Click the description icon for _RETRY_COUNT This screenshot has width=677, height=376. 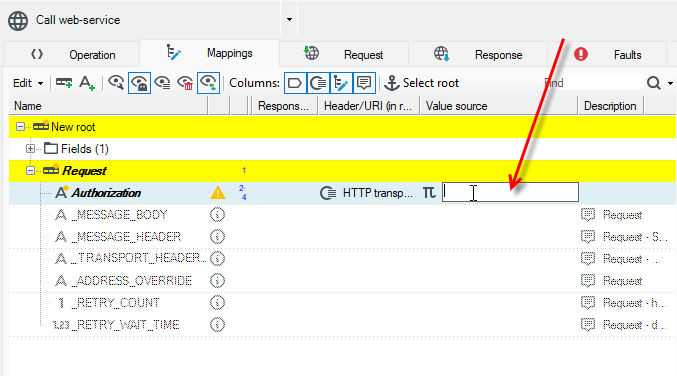[x=588, y=303]
